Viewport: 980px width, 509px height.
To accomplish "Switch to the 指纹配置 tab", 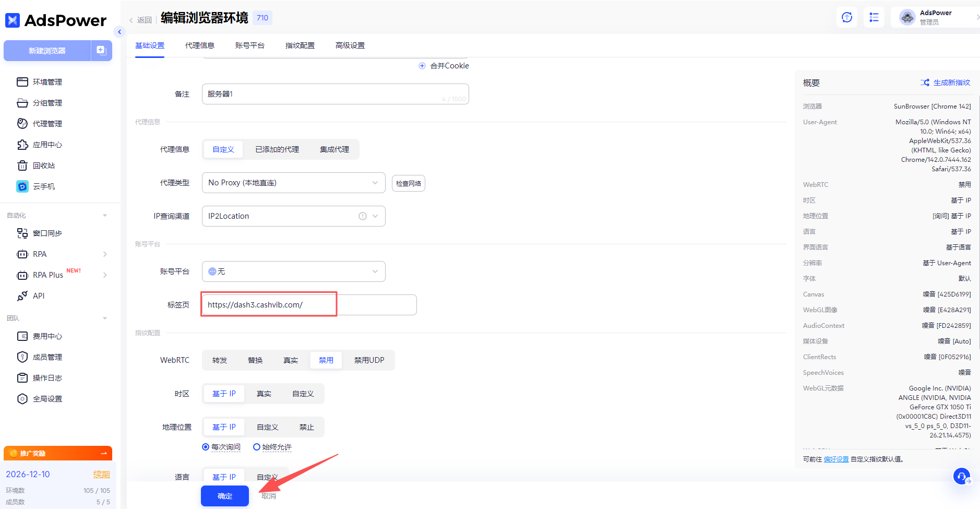I will point(300,45).
